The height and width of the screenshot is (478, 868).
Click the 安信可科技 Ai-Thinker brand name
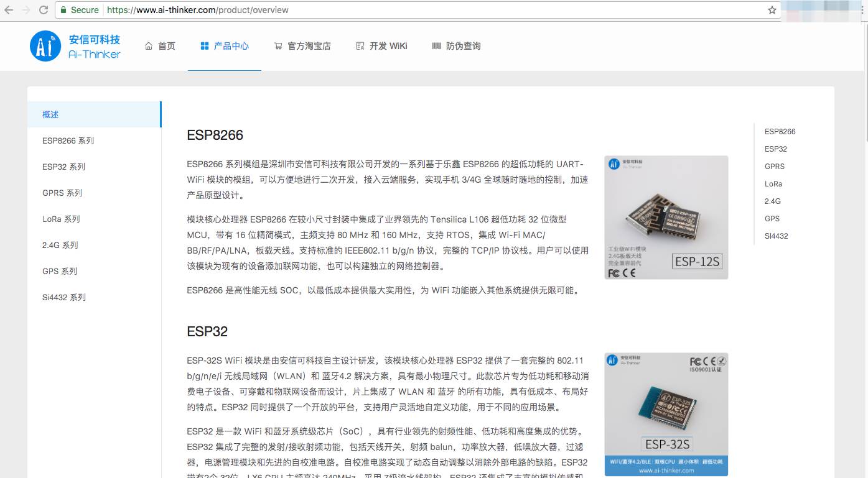coord(95,47)
